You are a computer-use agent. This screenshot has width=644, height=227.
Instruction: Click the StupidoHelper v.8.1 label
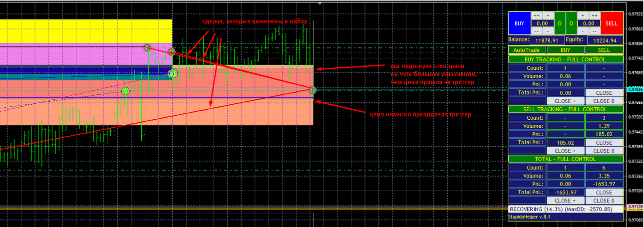(x=530, y=217)
